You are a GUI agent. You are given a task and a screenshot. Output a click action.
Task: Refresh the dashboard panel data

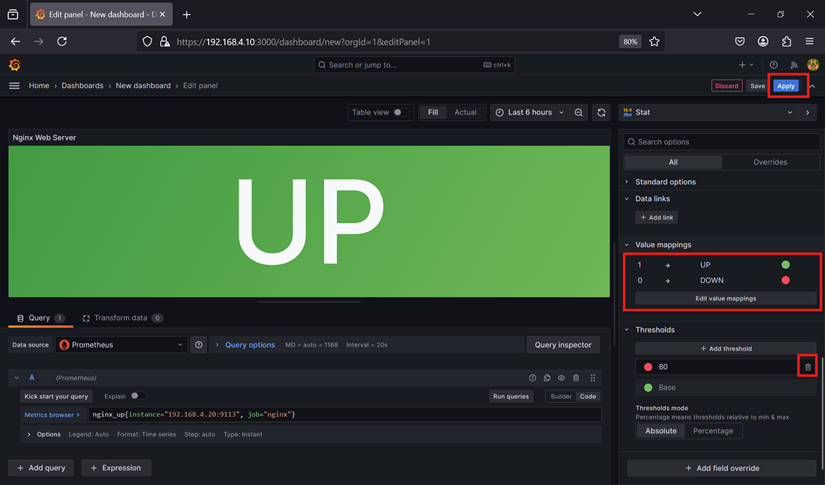click(x=601, y=113)
